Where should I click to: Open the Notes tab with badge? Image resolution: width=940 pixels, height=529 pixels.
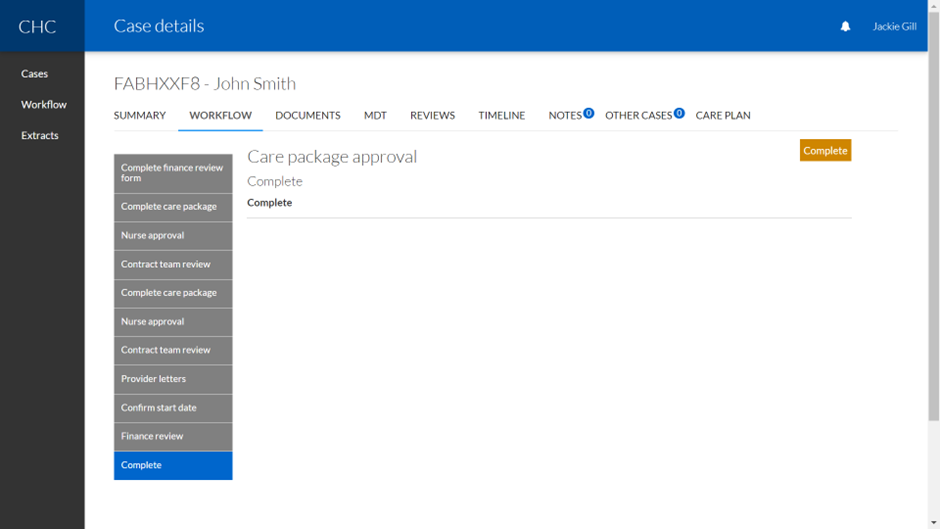tap(566, 116)
